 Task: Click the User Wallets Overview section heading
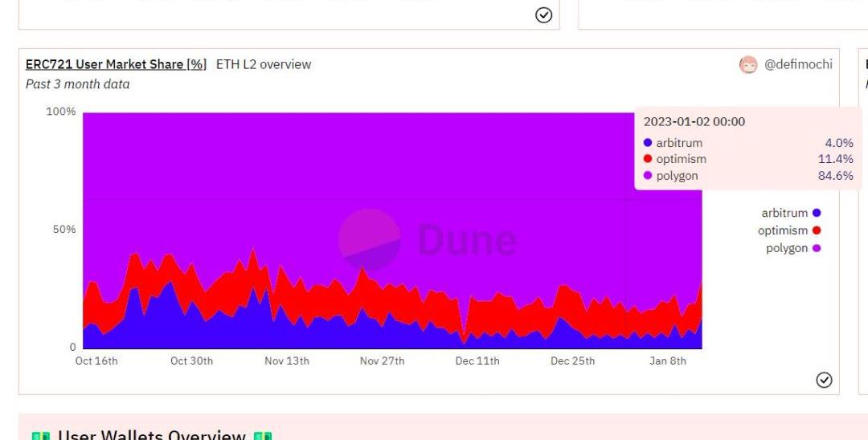point(152,435)
